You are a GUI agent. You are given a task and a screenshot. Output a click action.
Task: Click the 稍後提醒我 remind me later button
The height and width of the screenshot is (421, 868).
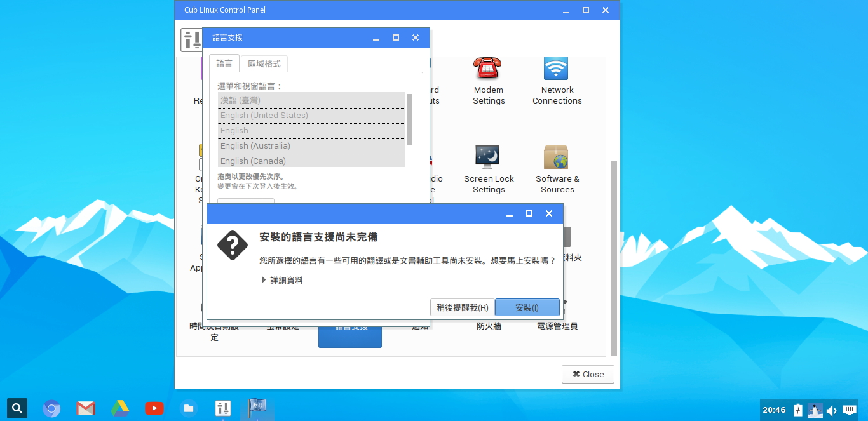point(462,307)
